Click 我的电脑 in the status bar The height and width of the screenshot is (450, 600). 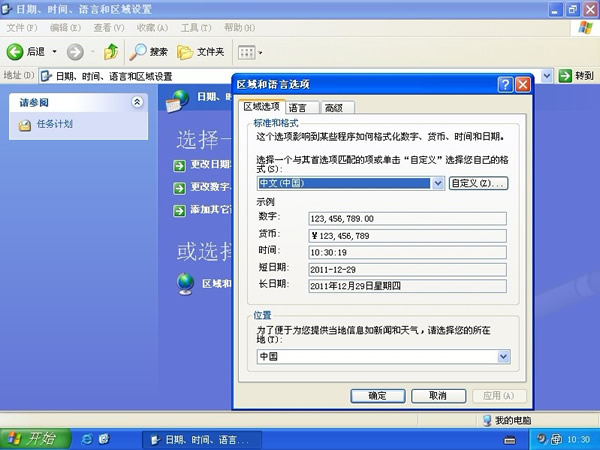click(513, 421)
